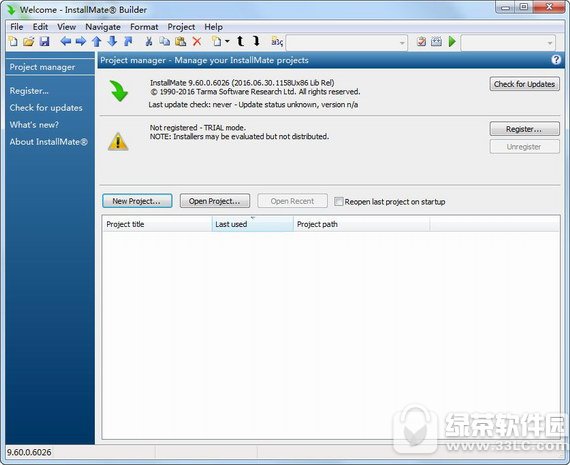Click the black Move up arrow icon
The image size is (570, 465).
point(240,41)
